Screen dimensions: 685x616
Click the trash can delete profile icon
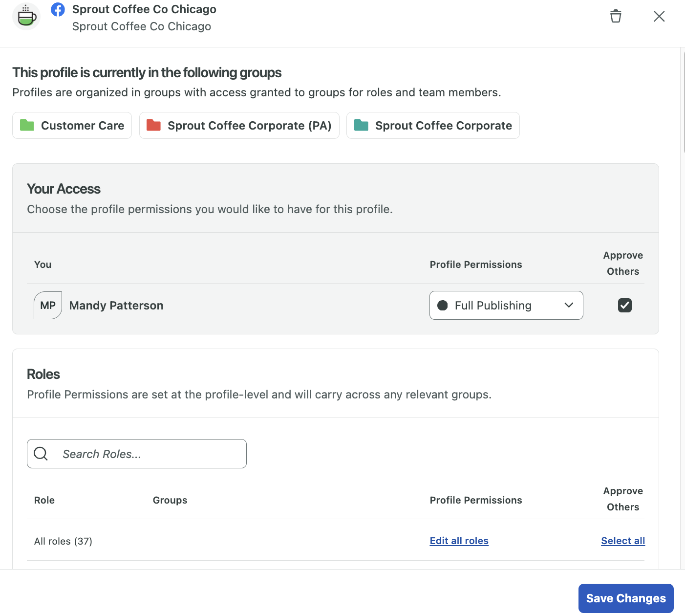click(616, 16)
